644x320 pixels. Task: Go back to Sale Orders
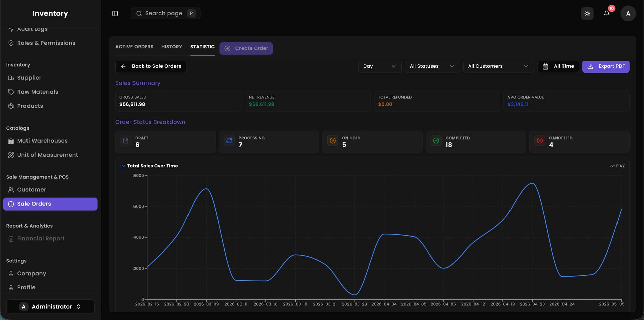[151, 66]
